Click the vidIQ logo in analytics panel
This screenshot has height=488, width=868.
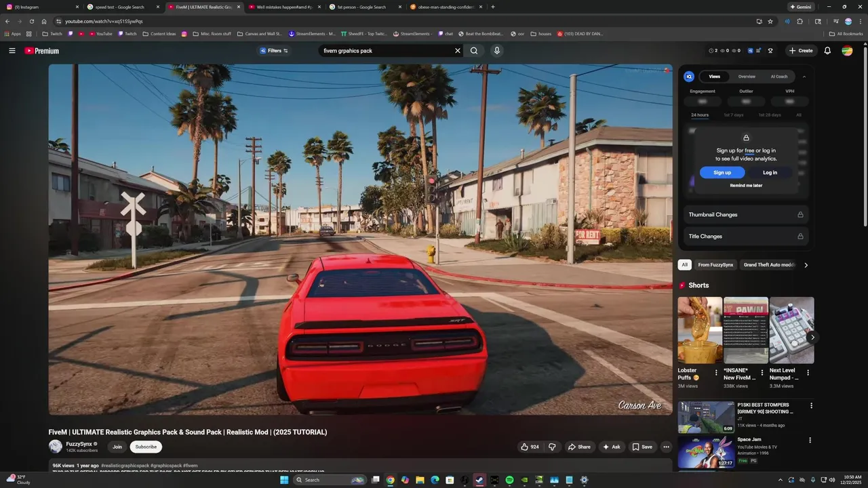pos(689,77)
